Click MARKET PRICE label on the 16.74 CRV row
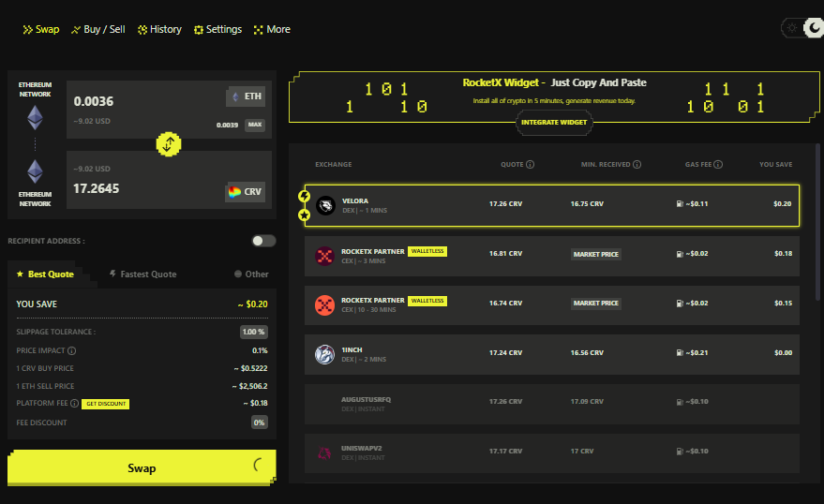 click(x=596, y=304)
